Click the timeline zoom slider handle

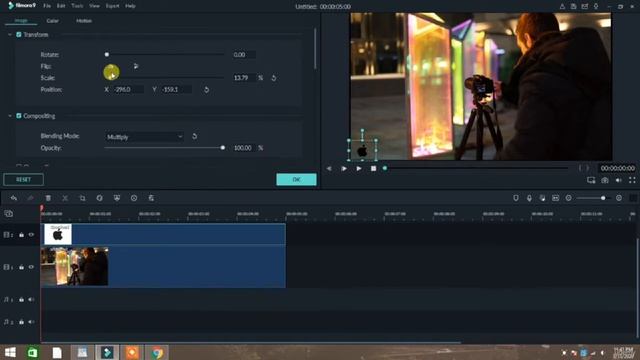click(603, 198)
